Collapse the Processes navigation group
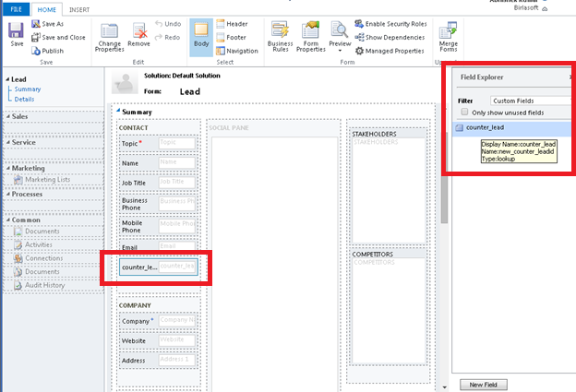The height and width of the screenshot is (392, 576). tap(8, 194)
